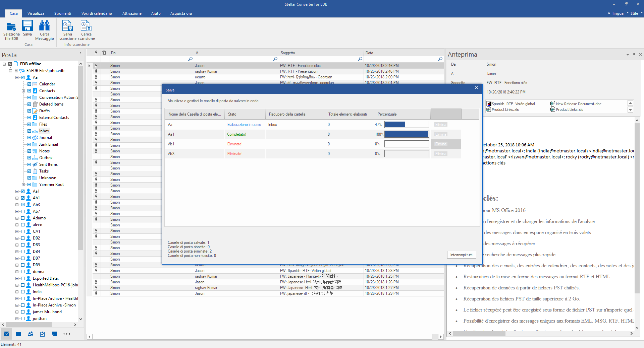This screenshot has width=644, height=348.
Task: Open tasks view icon in bottom bar
Action: pyautogui.click(x=43, y=334)
